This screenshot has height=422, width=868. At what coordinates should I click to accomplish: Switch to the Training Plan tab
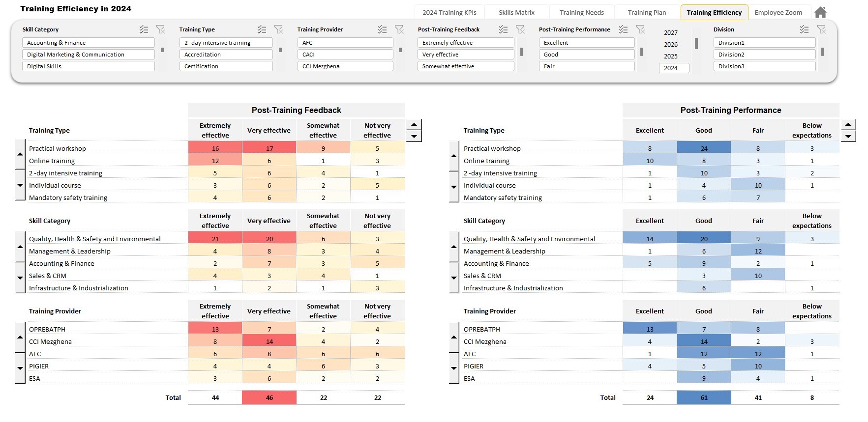647,12
